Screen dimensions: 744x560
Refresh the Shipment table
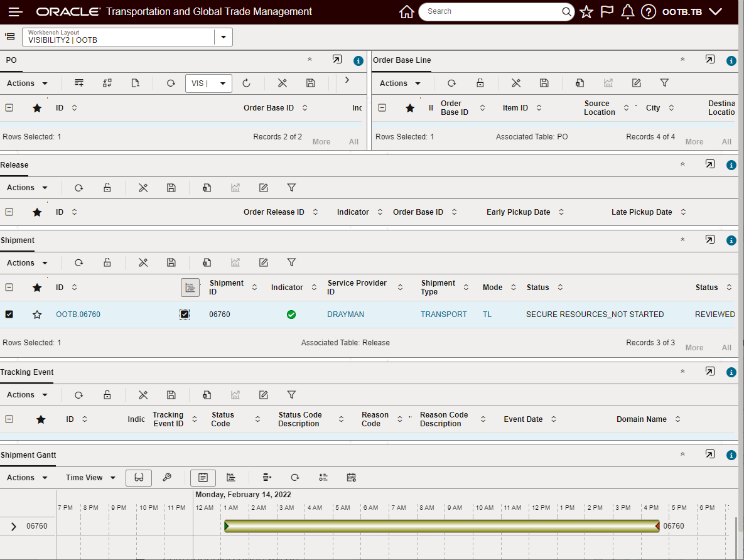pos(78,263)
